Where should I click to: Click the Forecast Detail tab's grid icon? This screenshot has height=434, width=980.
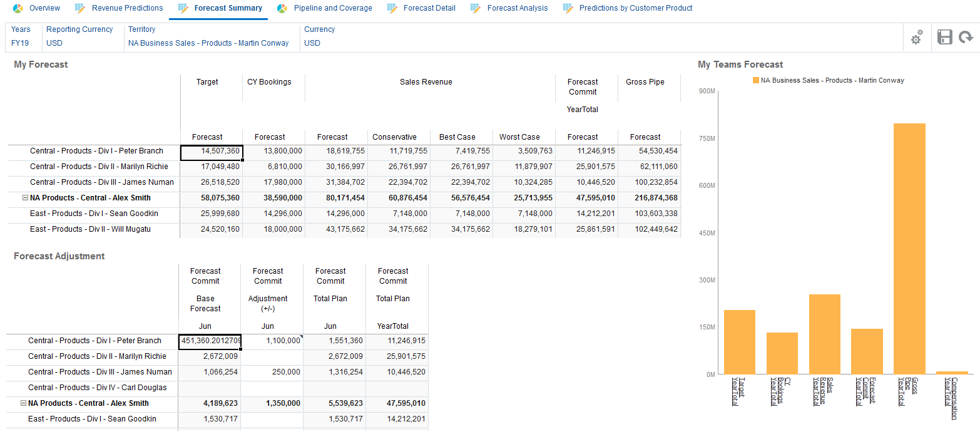[x=392, y=8]
